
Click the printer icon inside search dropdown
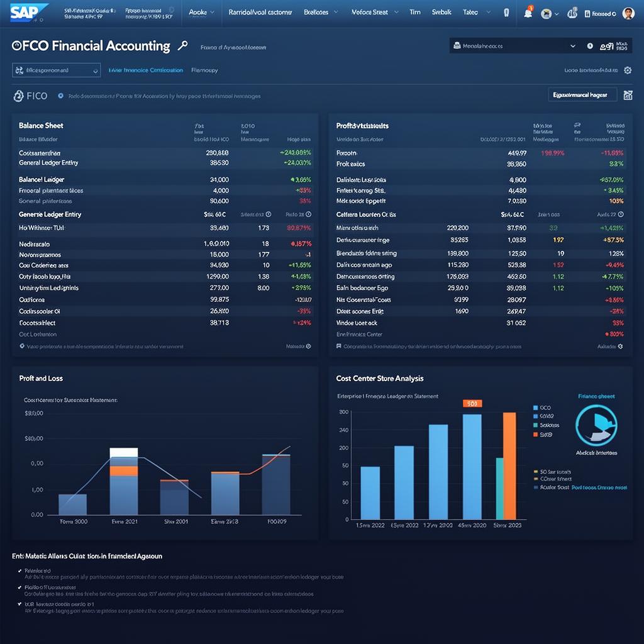point(457,45)
